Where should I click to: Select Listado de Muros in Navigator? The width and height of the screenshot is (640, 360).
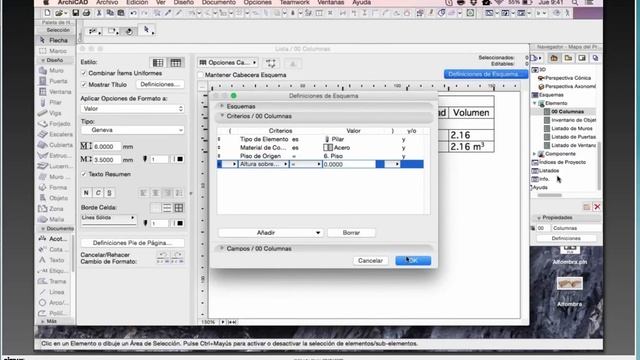pos(573,129)
